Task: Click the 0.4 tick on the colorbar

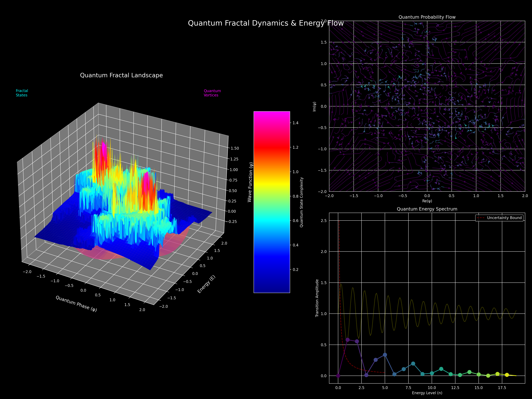Action: 295,245
